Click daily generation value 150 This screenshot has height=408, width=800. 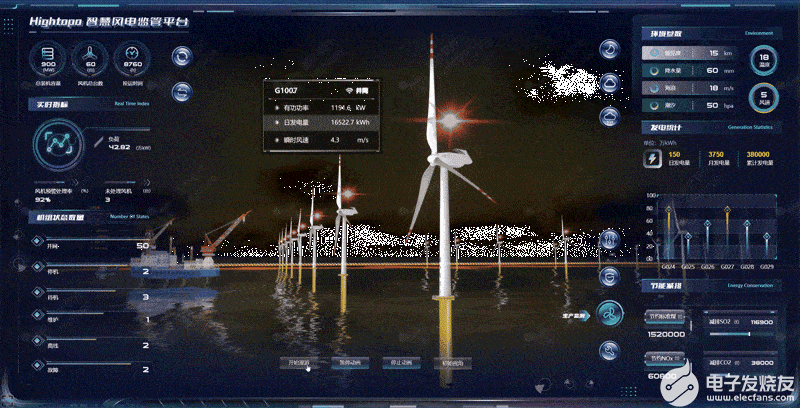point(674,154)
